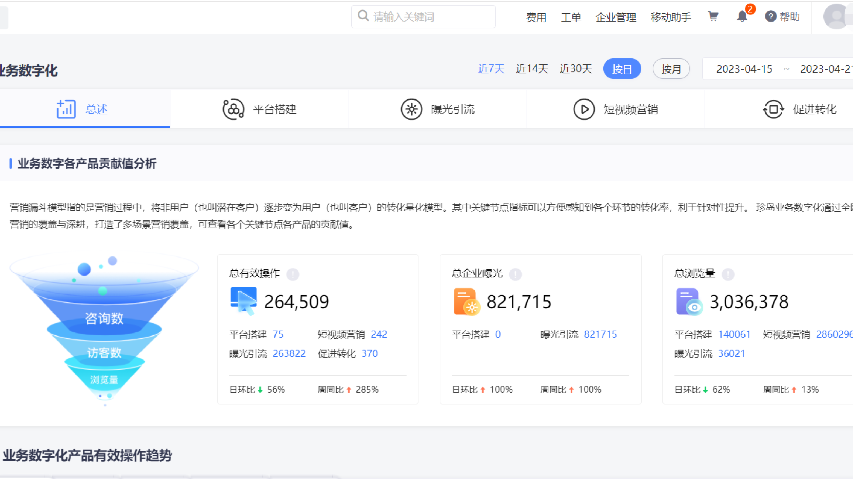Click the 周同比 285% up arrow
Viewport: 853px width, 479px height.
349,390
